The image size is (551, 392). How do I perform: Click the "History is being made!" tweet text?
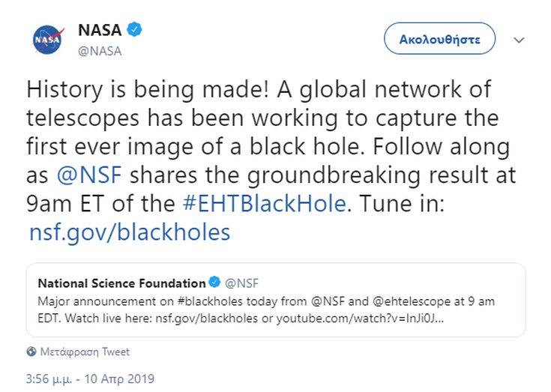150,90
